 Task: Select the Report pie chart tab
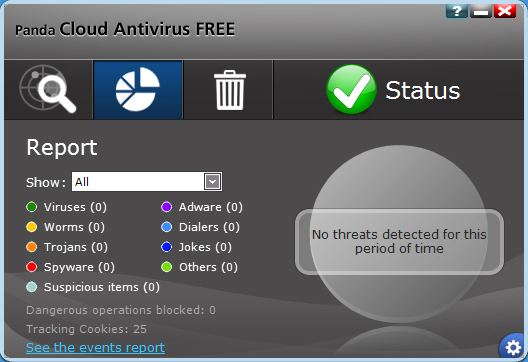point(138,89)
